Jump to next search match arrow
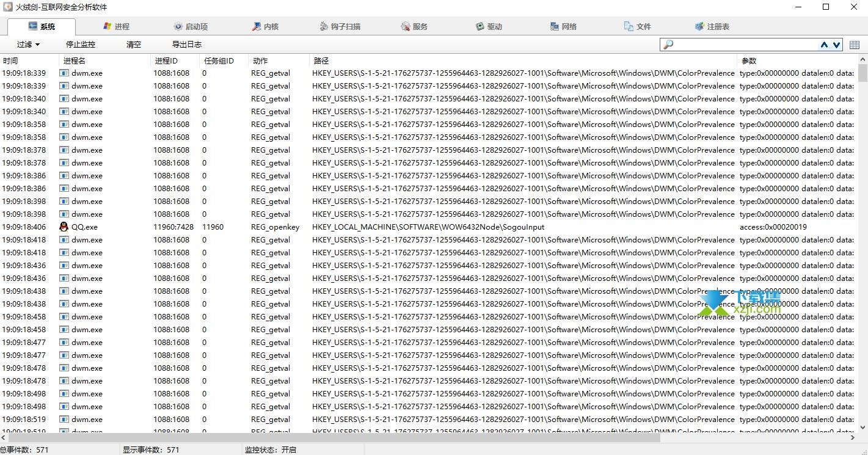 coord(836,45)
